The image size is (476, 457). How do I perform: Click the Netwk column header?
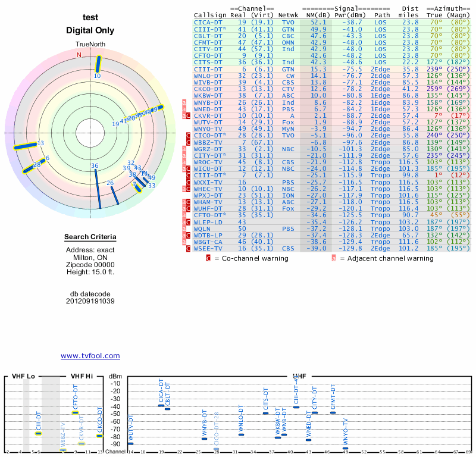coord(288,15)
